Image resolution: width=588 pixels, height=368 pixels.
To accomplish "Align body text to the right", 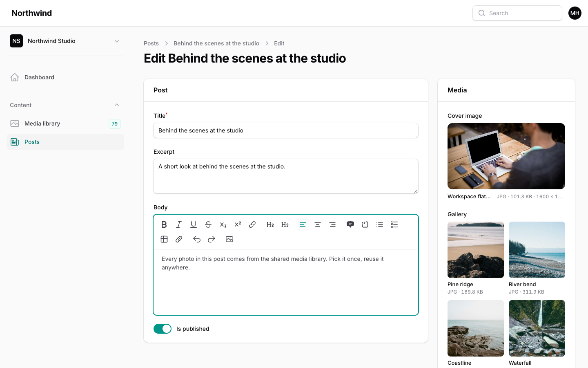I will tap(332, 224).
